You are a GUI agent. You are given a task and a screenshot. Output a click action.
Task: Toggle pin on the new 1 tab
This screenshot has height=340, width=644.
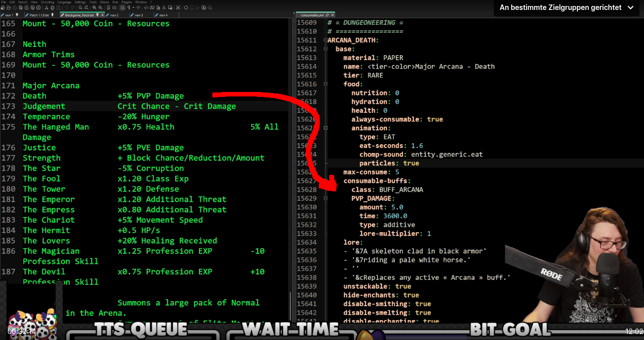coord(17,15)
